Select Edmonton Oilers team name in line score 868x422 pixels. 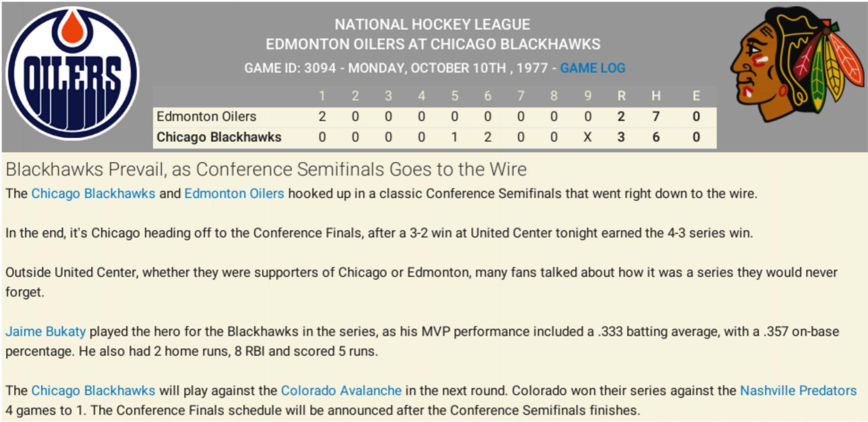[x=206, y=116]
